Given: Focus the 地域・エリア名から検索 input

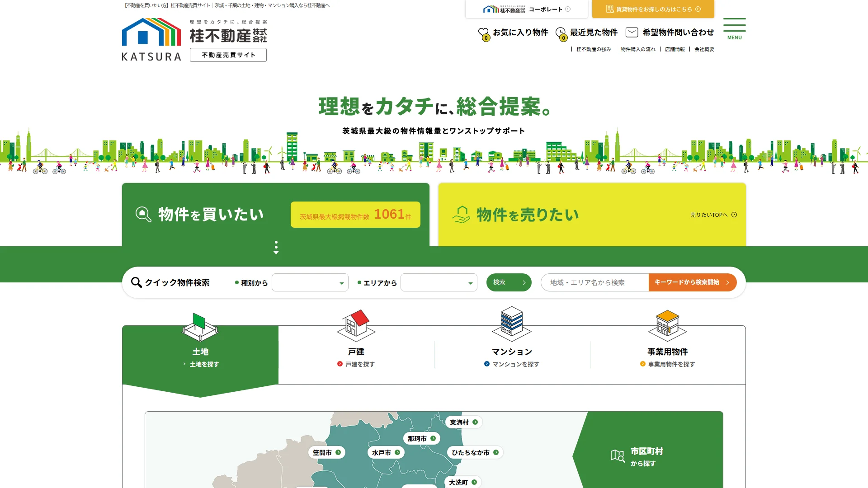Looking at the screenshot, I should tap(595, 282).
